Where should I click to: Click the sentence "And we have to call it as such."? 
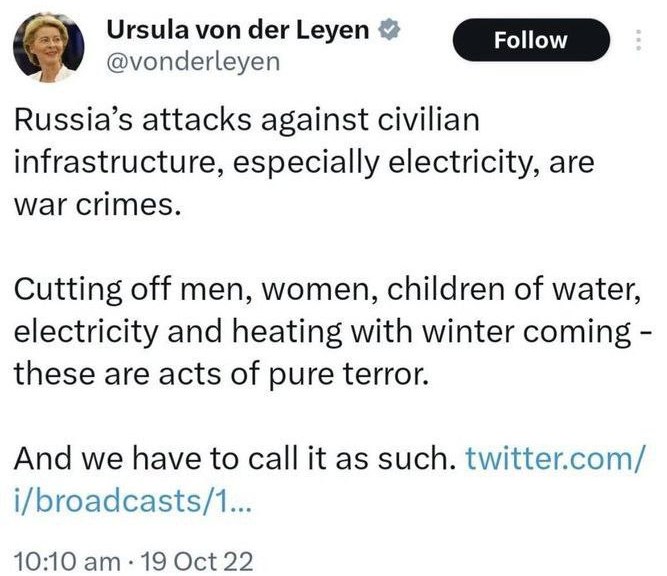tap(235, 459)
